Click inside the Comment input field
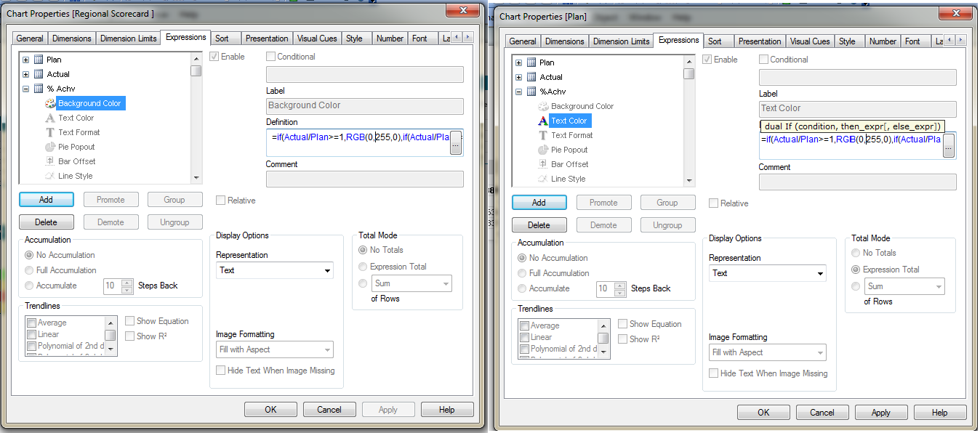Screen dimensions: 980x433 pos(364,179)
